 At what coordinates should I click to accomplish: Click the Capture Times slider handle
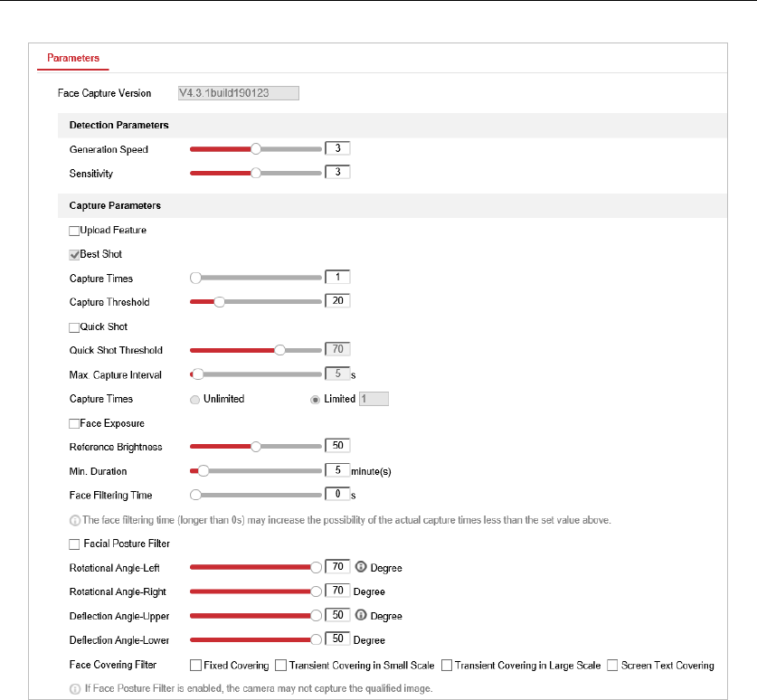pyautogui.click(x=195, y=278)
